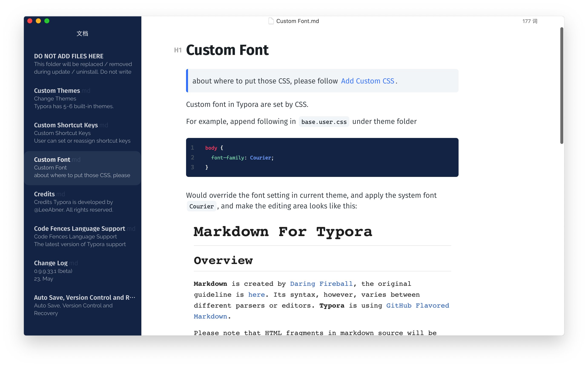Click the 'body {' line in code block

[214, 148]
